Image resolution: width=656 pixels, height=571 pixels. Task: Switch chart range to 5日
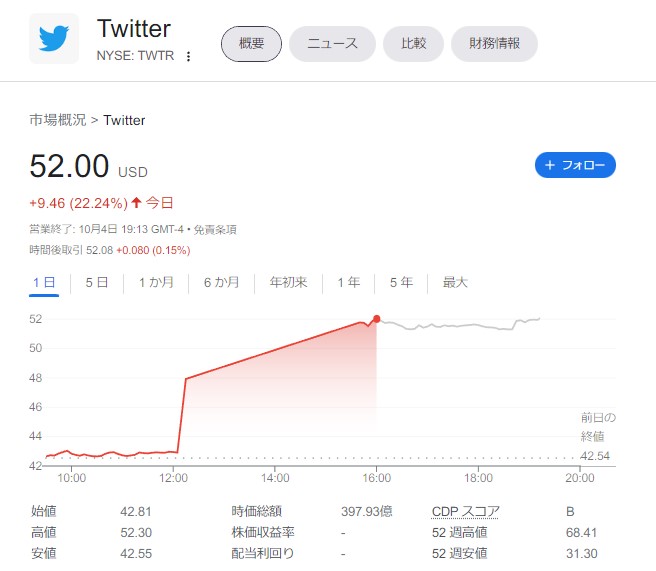click(97, 283)
